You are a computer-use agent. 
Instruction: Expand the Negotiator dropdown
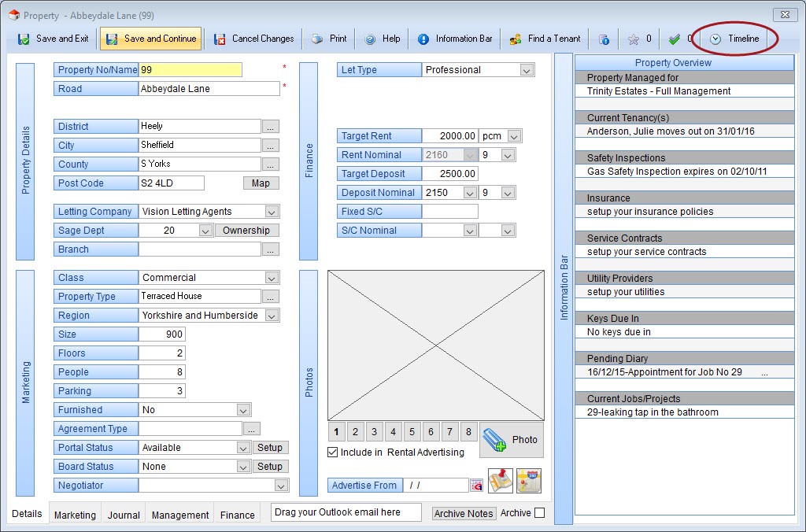281,486
